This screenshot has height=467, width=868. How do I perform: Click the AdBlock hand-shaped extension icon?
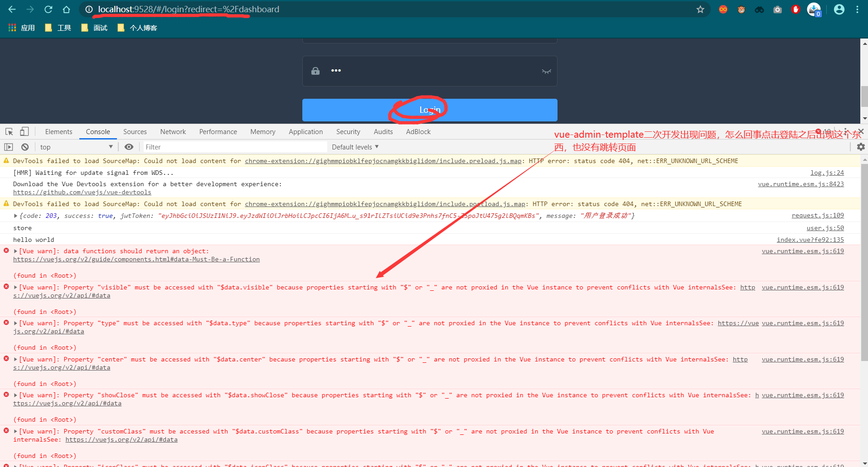pos(795,9)
